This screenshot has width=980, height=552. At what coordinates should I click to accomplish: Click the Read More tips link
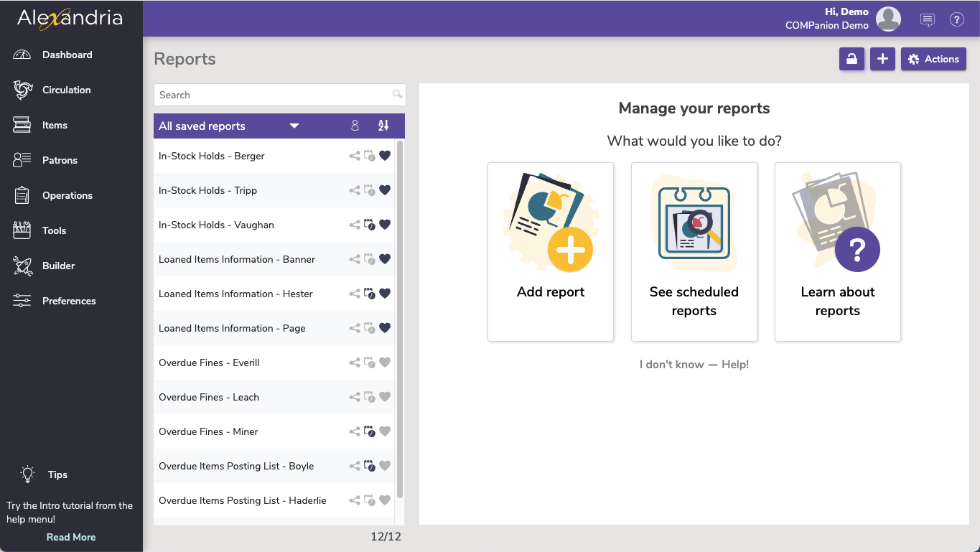coord(71,537)
